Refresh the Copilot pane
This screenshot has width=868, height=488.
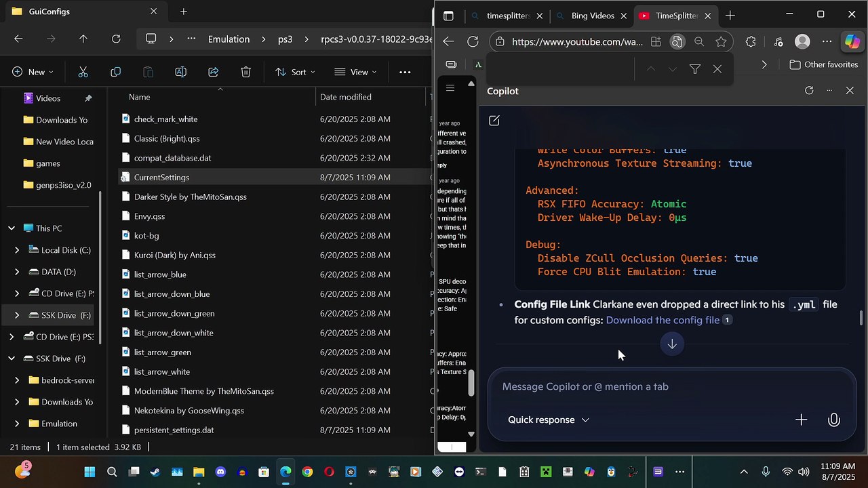coord(809,91)
